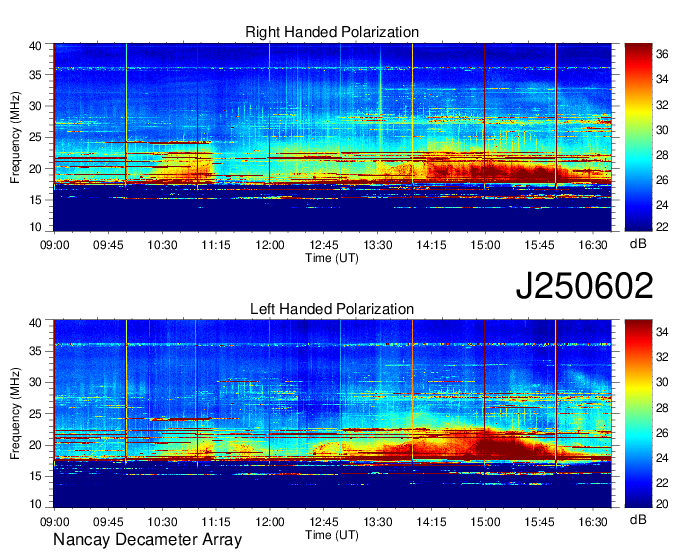Click the 32 value on upper color bar
The image size is (680, 552).
pos(662,105)
